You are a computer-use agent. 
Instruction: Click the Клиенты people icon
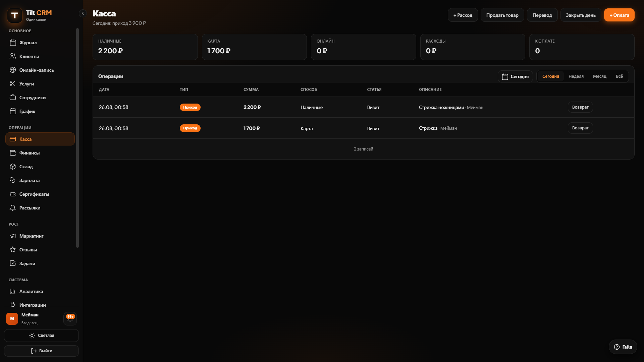click(13, 56)
